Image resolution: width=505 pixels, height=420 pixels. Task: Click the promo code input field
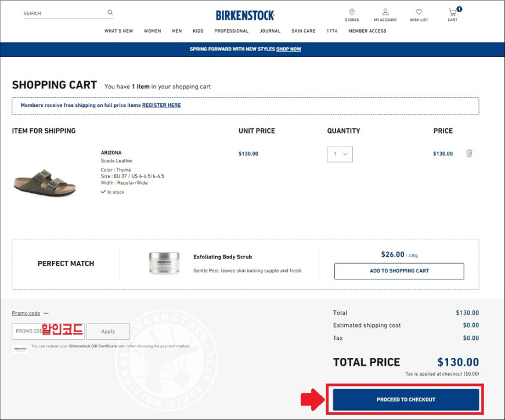click(48, 331)
